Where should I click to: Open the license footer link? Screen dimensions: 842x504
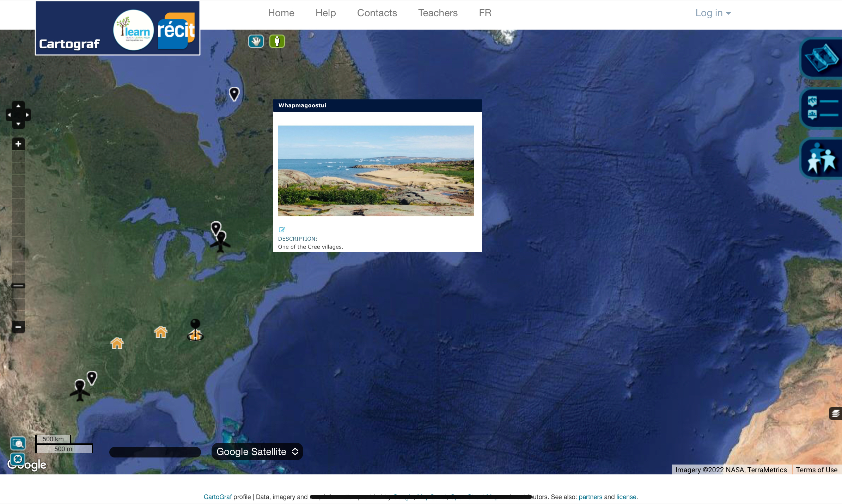(626, 497)
